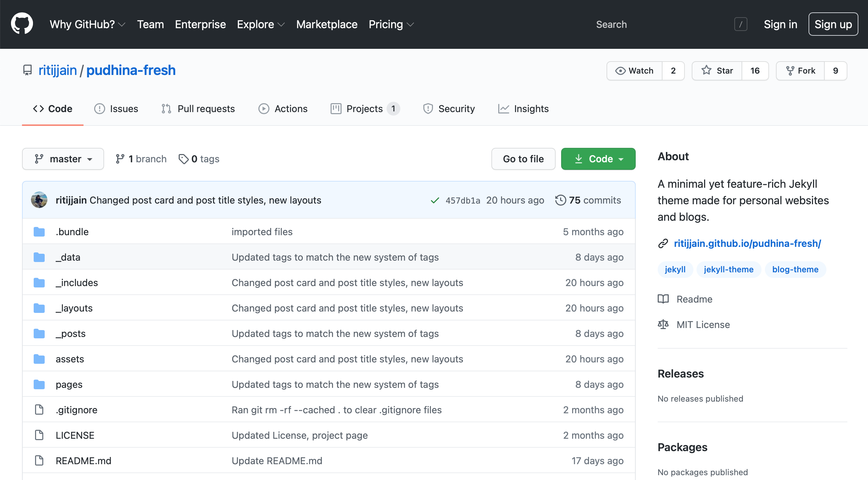Click the tag icon showing 0 tags

[x=184, y=159]
